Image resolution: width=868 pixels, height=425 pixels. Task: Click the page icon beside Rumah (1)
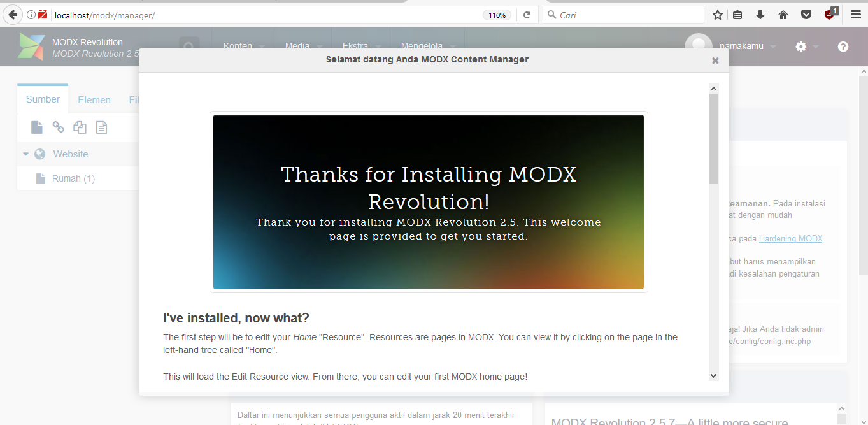[x=41, y=178]
